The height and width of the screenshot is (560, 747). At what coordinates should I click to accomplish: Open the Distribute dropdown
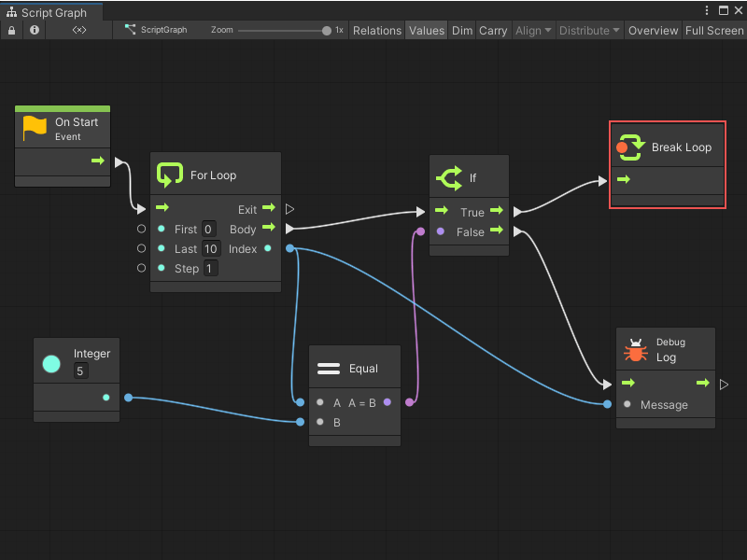[x=588, y=30]
